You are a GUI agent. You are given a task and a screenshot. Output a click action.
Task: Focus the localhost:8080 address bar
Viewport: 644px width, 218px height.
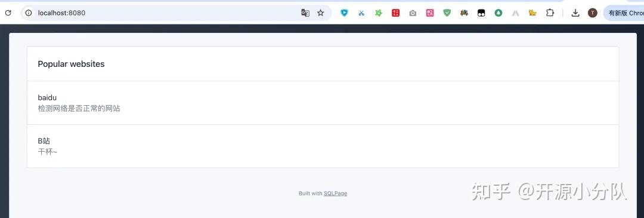click(x=165, y=13)
